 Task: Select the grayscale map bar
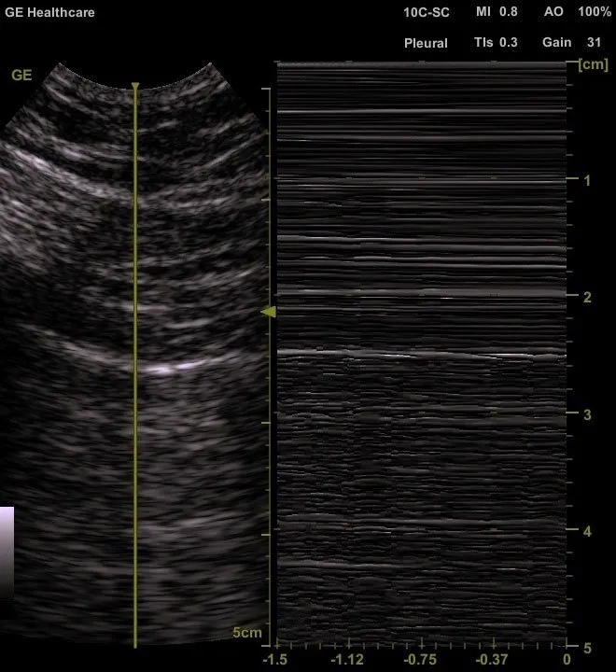7,551
